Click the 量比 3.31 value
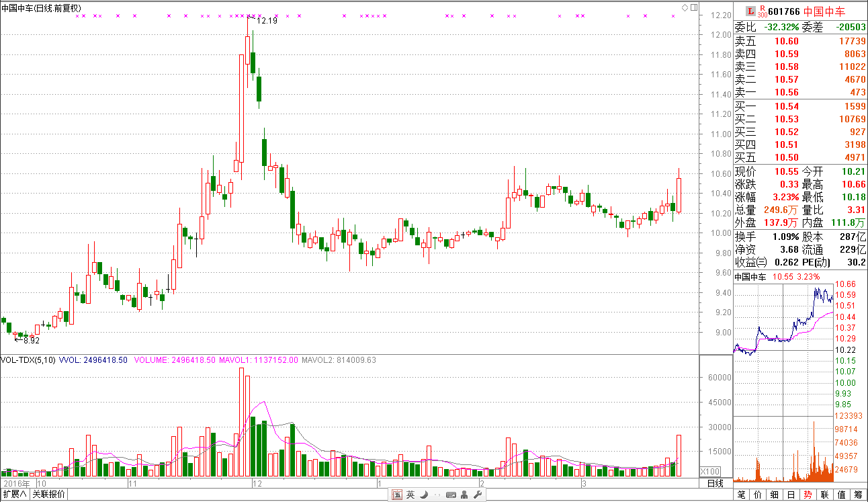The height and width of the screenshot is (502, 868). [857, 210]
